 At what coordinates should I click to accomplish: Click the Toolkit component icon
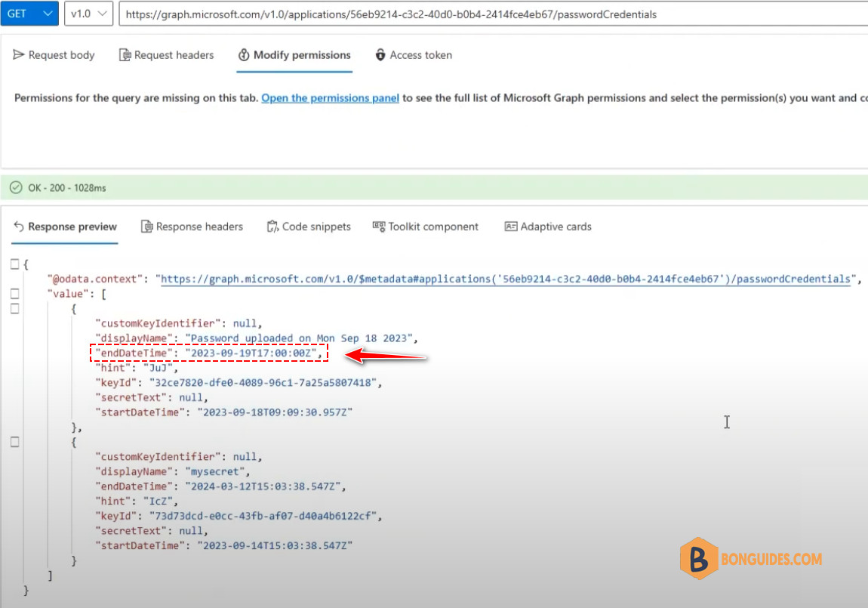379,227
